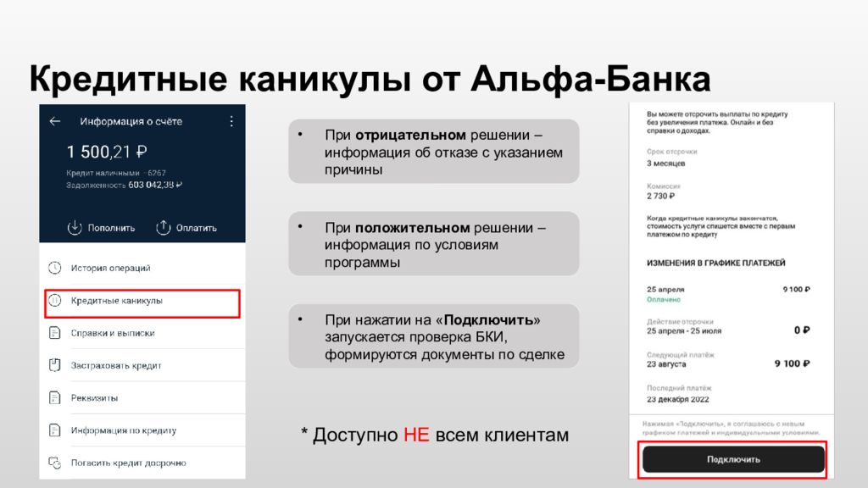Screen dimensions: 868x488
Task: Click the 23 декабря 2022 last payment date
Action: tap(677, 399)
